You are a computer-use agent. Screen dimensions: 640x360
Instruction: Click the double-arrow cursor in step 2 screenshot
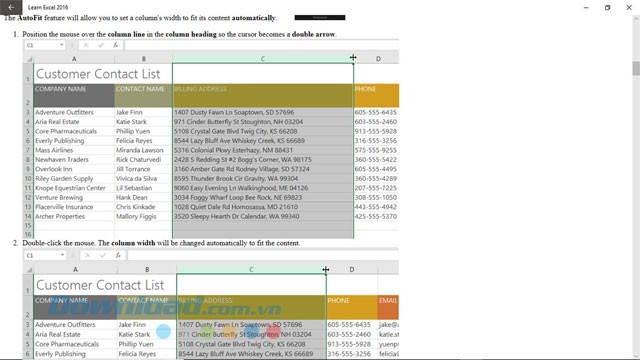click(x=326, y=269)
